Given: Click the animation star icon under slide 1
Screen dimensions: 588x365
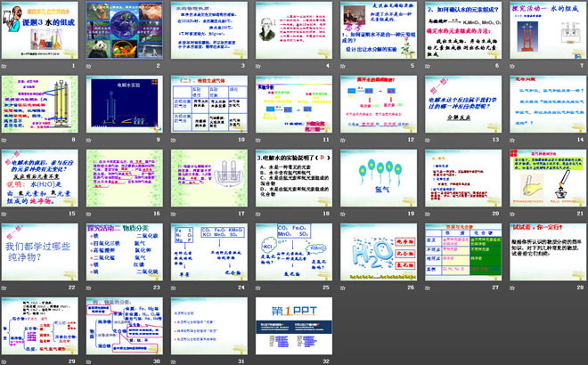Looking at the screenshot, I should point(4,67).
